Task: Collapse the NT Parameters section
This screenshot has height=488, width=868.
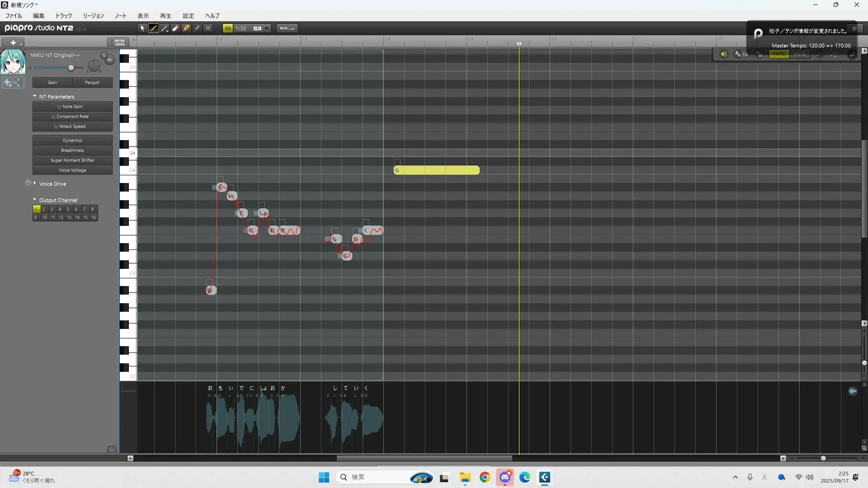Action: [x=35, y=96]
